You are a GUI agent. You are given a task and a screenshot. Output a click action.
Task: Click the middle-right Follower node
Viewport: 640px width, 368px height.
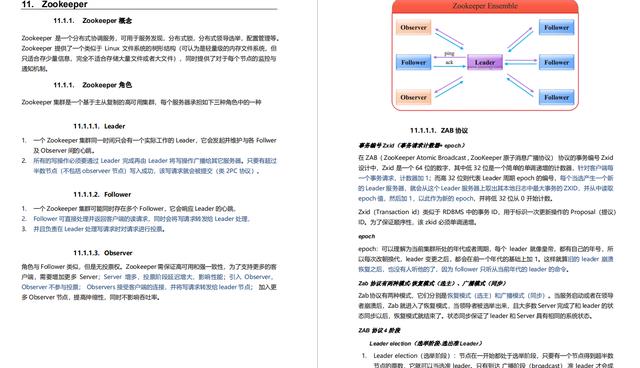coord(556,62)
